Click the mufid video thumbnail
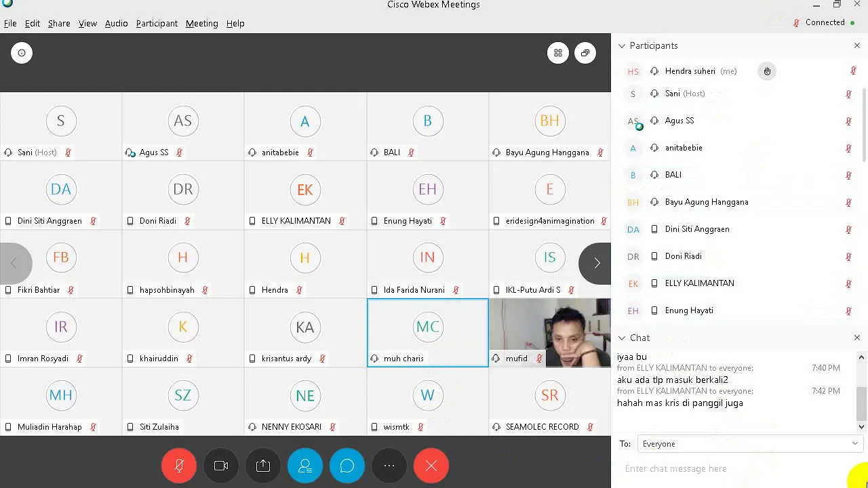 click(x=550, y=333)
